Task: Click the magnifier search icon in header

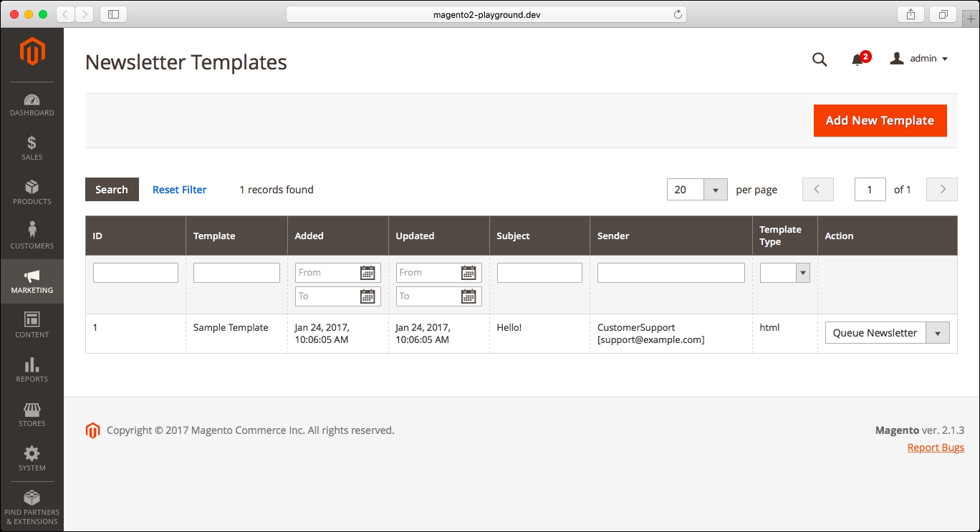Action: point(820,59)
